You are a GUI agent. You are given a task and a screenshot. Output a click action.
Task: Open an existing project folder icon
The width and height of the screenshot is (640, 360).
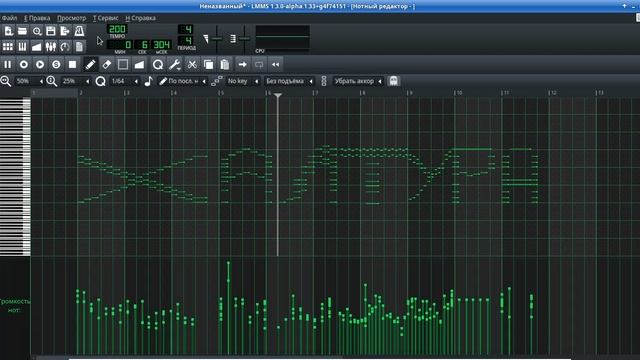(22, 31)
